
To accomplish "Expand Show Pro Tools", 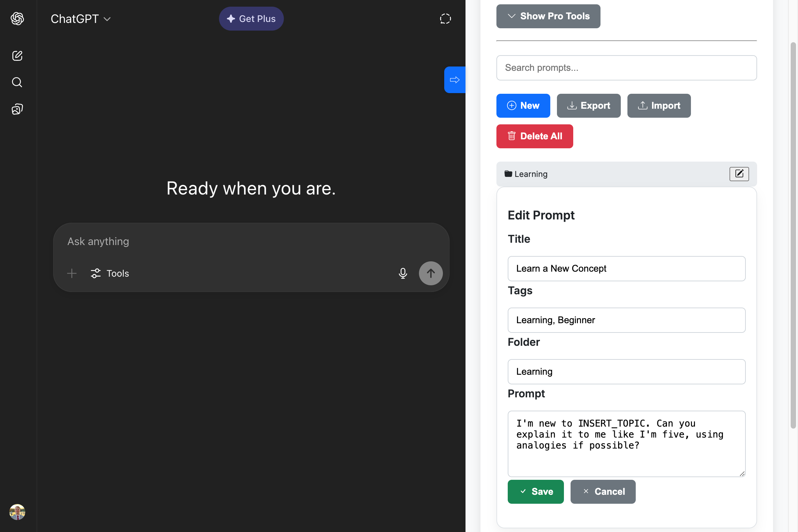I will (x=548, y=16).
